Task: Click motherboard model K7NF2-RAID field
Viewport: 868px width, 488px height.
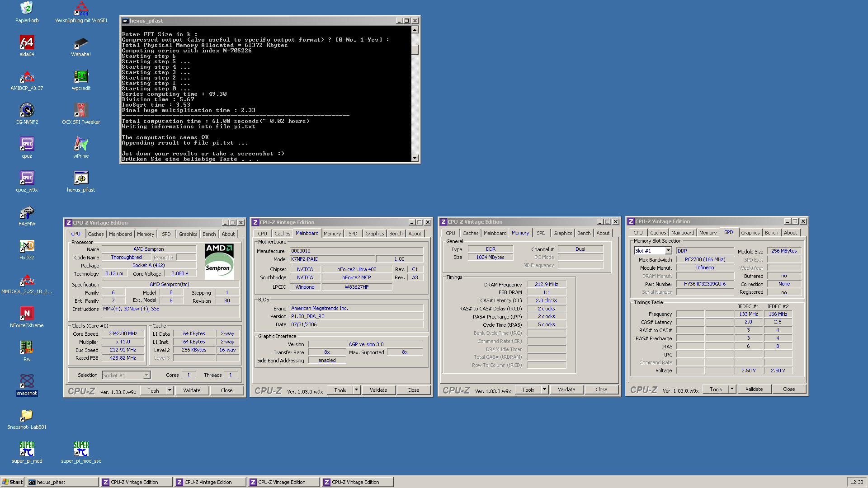Action: [x=332, y=259]
